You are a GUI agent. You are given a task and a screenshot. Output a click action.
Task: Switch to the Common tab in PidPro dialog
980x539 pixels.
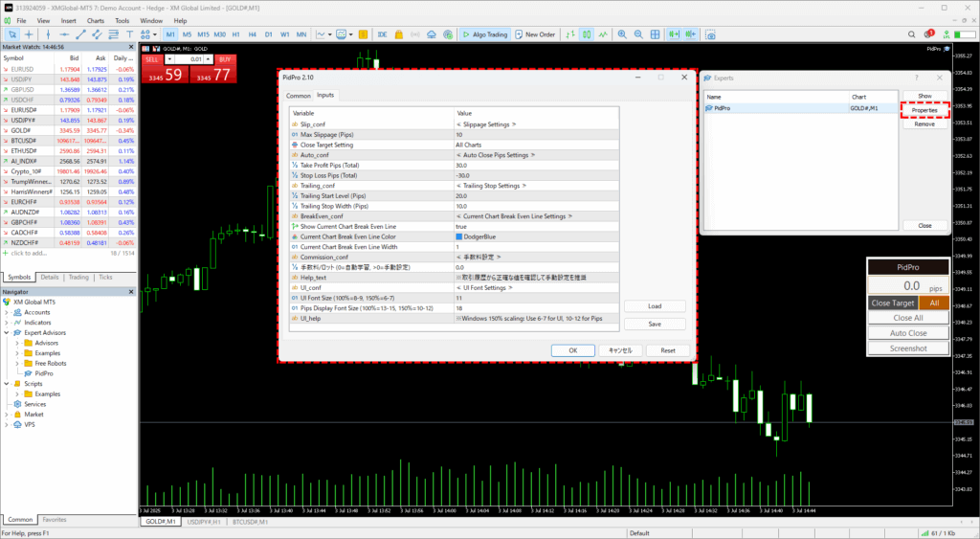click(299, 96)
